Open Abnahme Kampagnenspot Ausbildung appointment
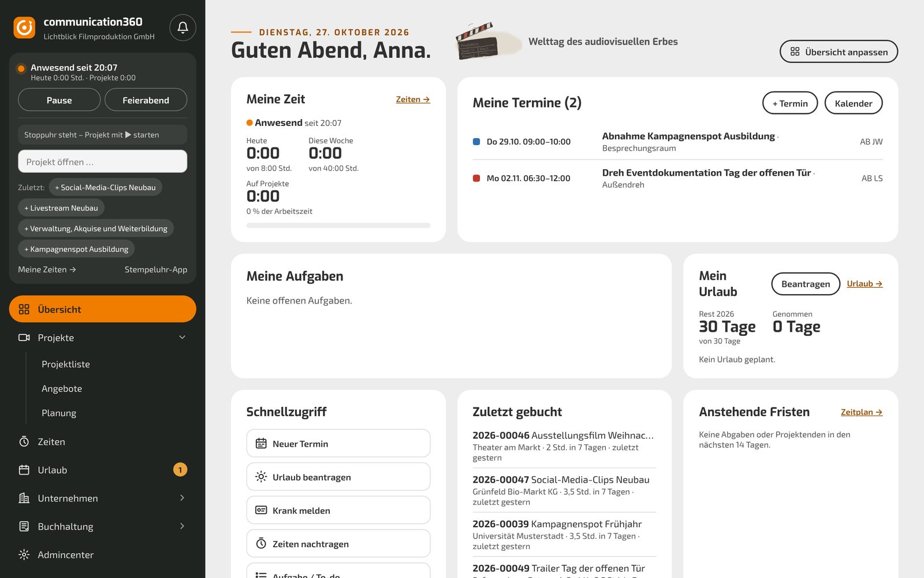Screen dimensions: 924x578 [688, 136]
